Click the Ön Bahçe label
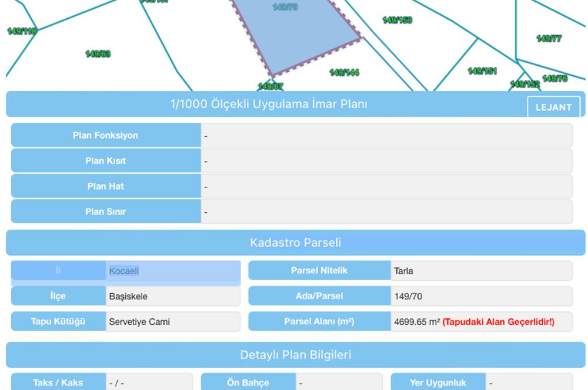Viewport: 588px width, 390px height. [x=248, y=382]
